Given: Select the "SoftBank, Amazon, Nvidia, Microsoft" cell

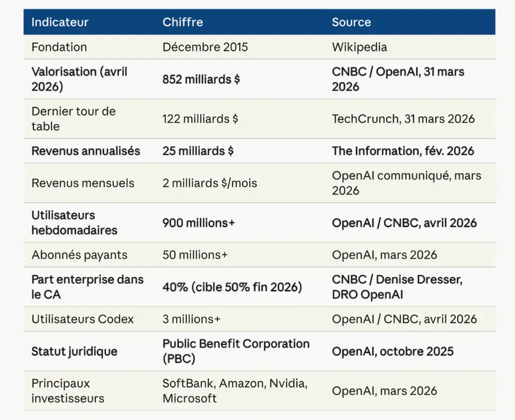Looking at the screenshot, I should click(x=234, y=391).
